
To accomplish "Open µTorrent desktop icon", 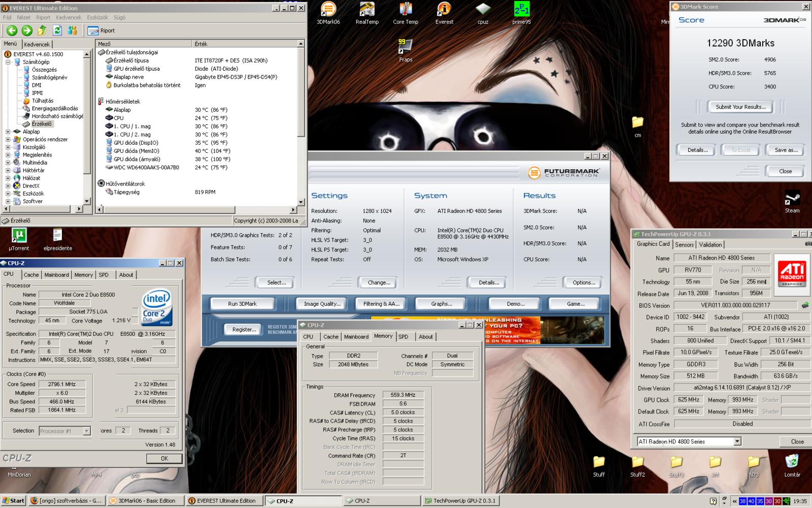I will click(19, 239).
